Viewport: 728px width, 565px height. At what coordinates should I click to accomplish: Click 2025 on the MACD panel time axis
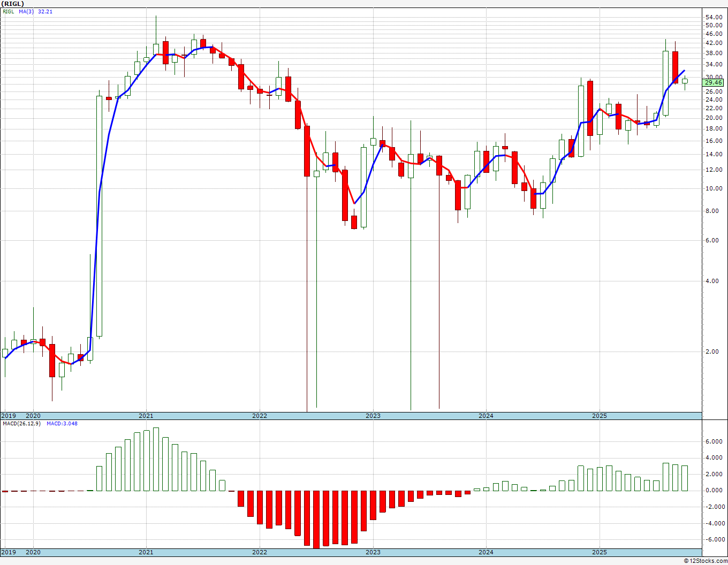600,552
